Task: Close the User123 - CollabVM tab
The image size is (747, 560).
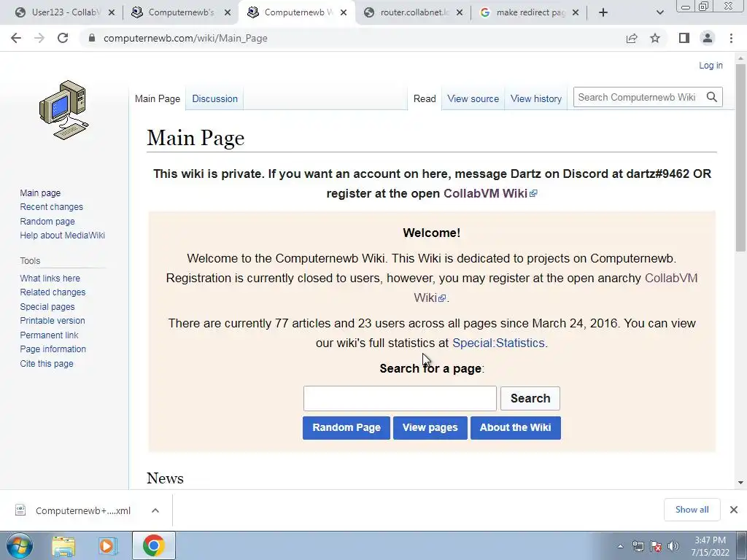Action: click(x=112, y=12)
